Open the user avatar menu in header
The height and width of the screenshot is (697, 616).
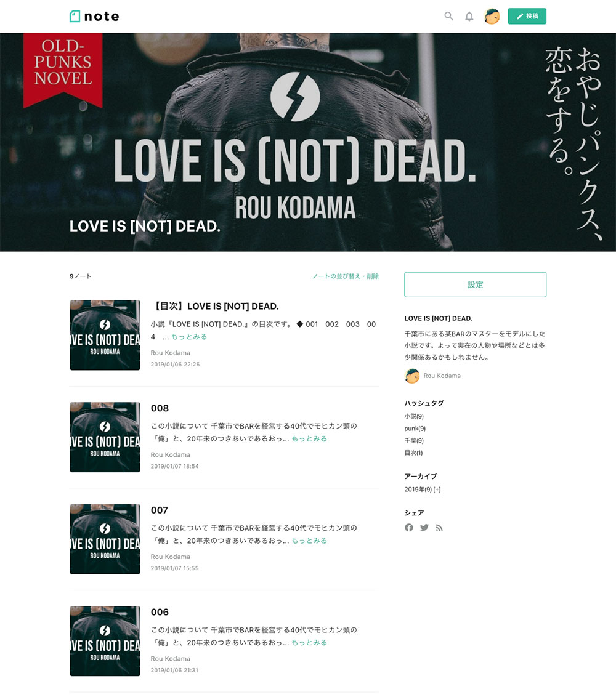point(492,17)
